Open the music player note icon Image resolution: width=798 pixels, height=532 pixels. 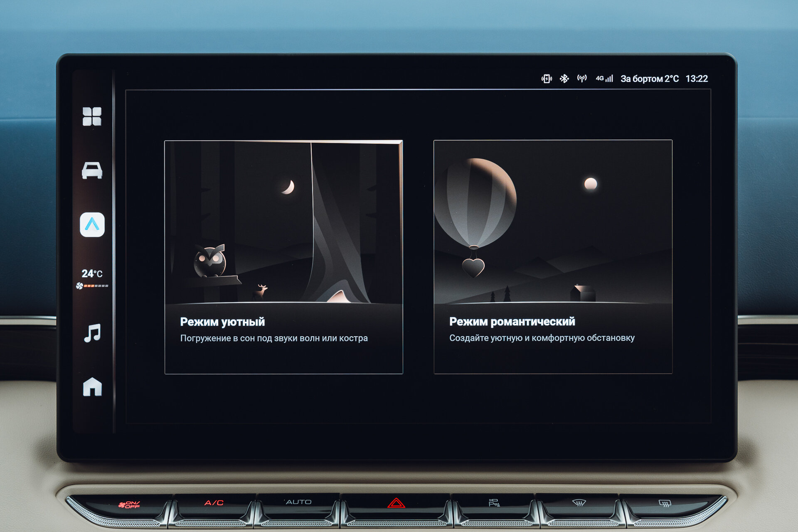(x=92, y=333)
